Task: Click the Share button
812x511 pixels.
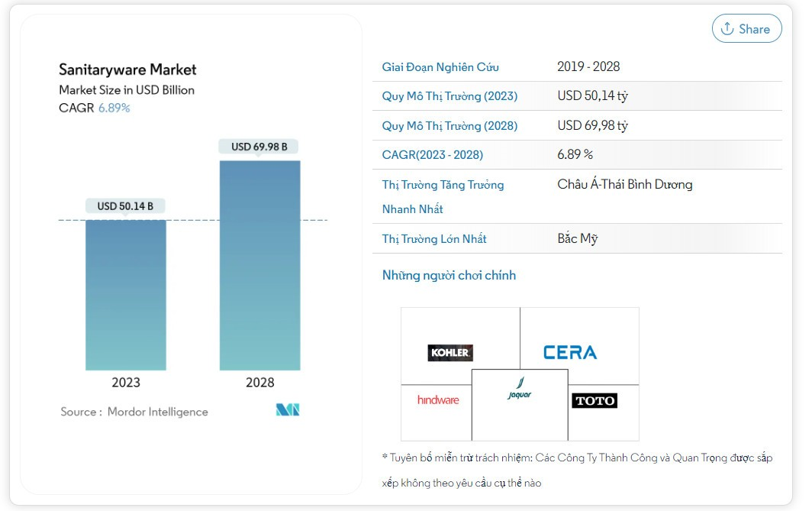Action: click(746, 28)
